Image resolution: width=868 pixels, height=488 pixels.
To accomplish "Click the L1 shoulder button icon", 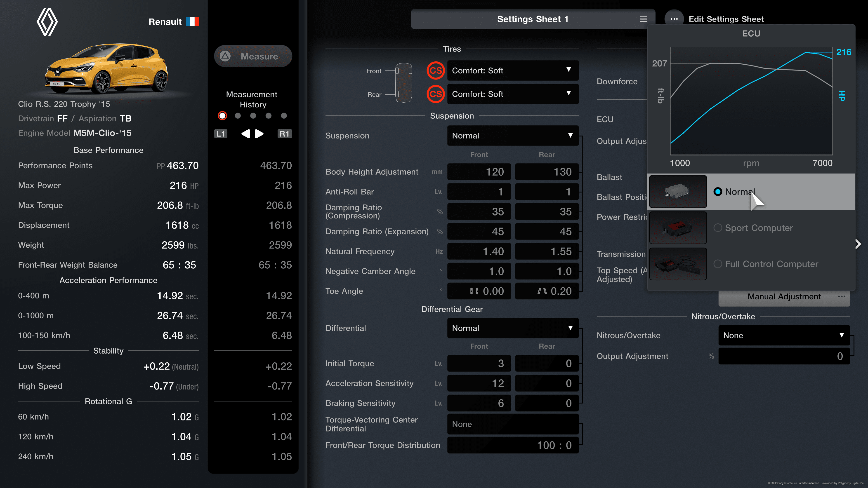I will click(x=221, y=134).
